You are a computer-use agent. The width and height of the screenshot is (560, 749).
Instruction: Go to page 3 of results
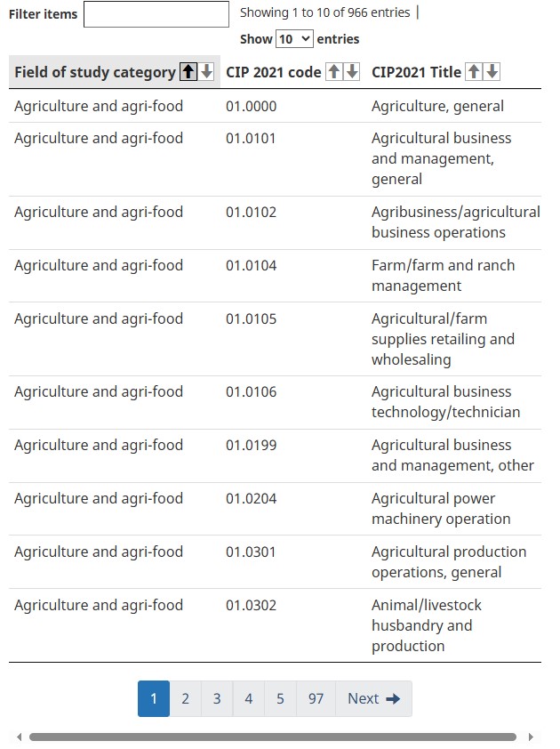click(217, 699)
